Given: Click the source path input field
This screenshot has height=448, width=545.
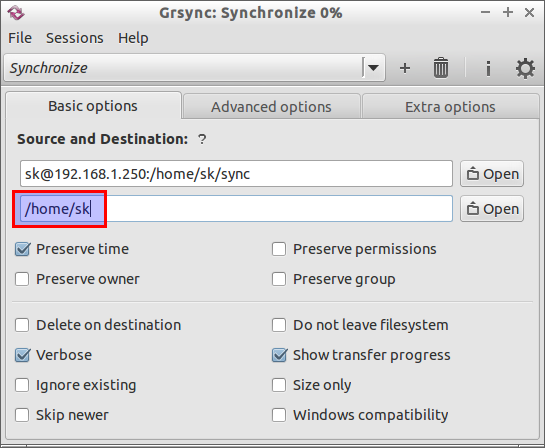Looking at the screenshot, I should [236, 174].
